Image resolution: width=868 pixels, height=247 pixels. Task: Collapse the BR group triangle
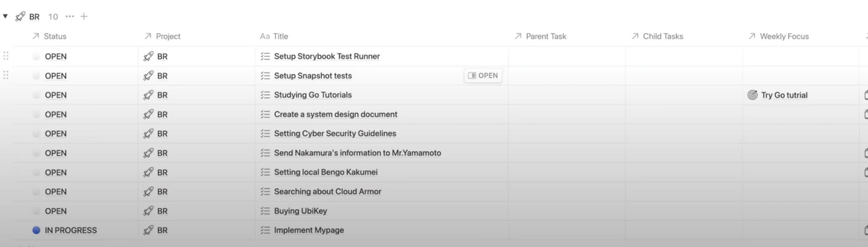tap(5, 16)
